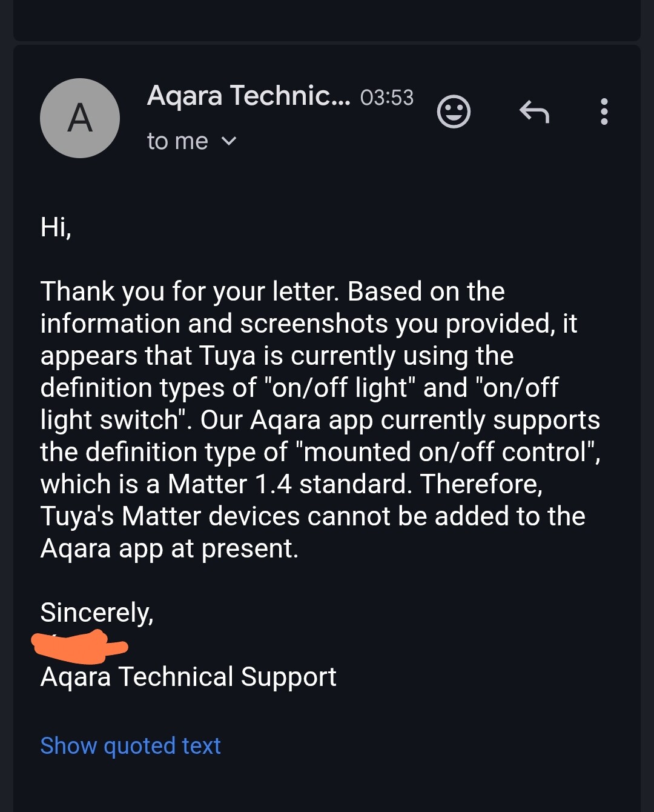Expand recipient details chevron beside "to me"
654x812 pixels.
click(x=229, y=141)
